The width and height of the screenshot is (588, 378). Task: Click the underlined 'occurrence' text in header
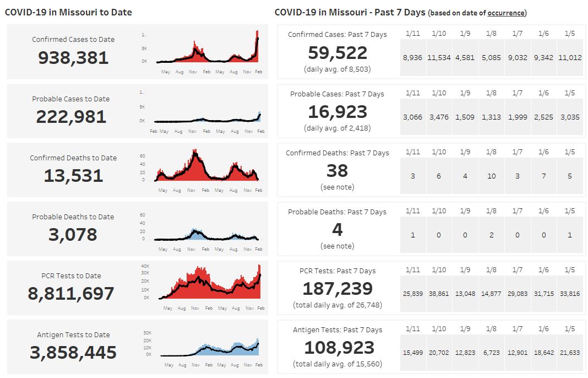point(505,13)
